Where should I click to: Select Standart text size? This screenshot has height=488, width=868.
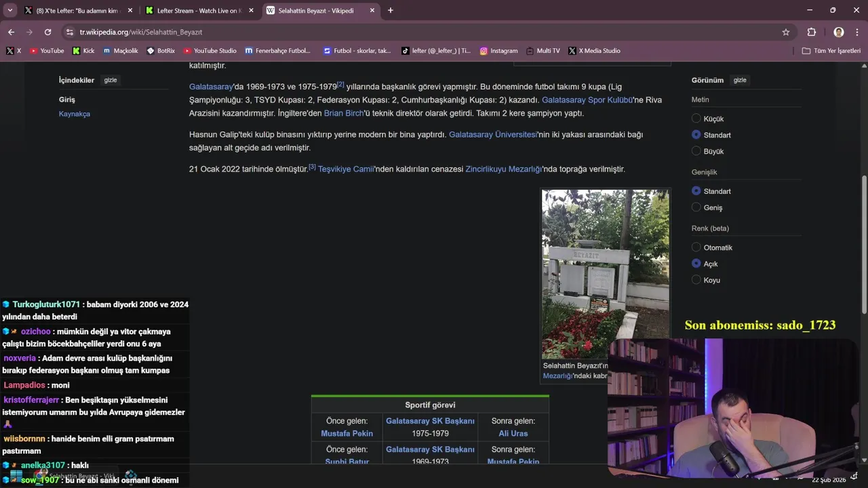click(x=696, y=135)
